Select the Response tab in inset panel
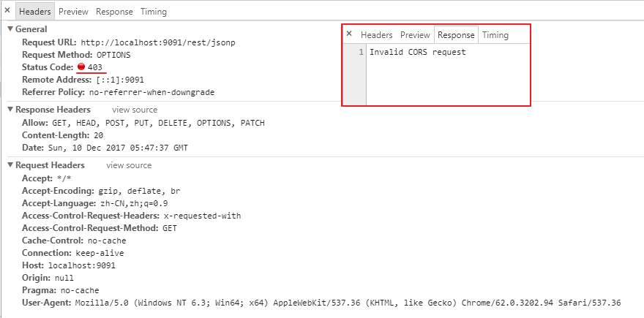644x318 pixels. pyautogui.click(x=456, y=35)
